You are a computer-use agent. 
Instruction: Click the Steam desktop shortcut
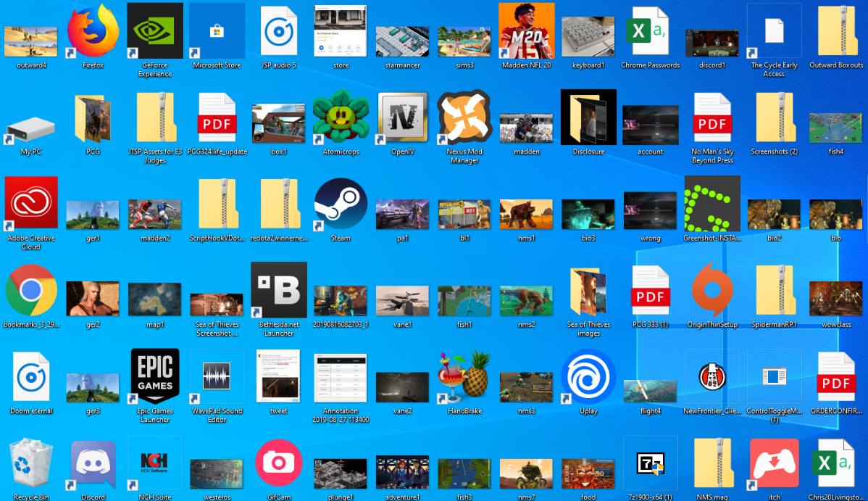341,204
